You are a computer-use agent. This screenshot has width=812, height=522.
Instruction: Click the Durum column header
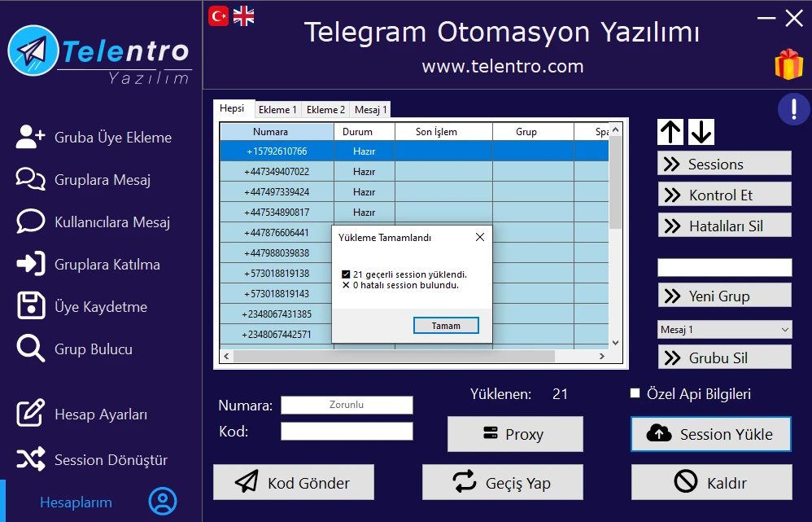pyautogui.click(x=365, y=132)
